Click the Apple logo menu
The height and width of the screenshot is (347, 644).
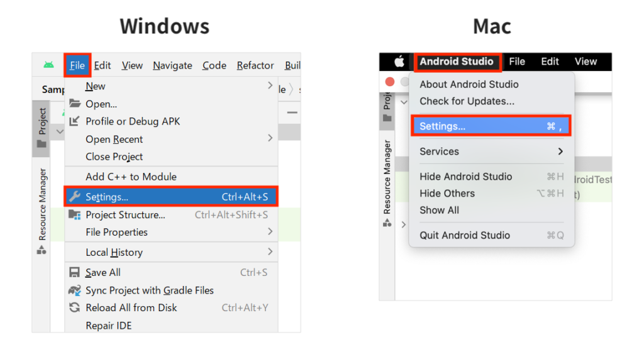tap(399, 62)
